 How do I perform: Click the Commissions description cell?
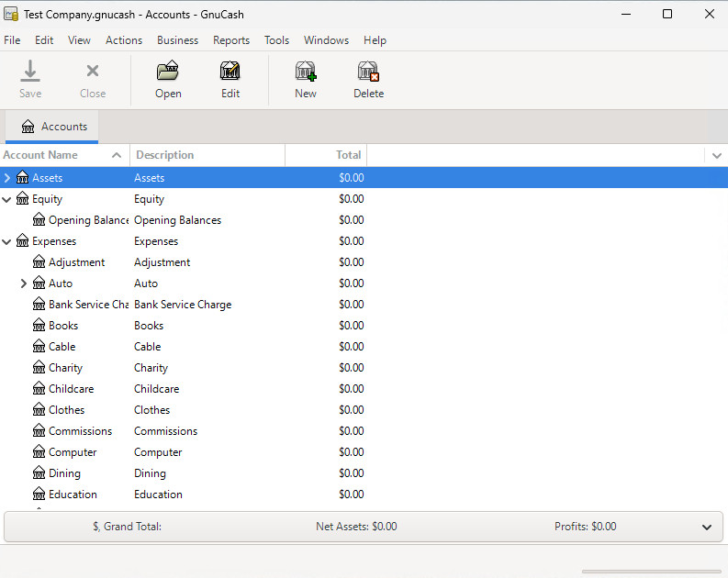[165, 431]
